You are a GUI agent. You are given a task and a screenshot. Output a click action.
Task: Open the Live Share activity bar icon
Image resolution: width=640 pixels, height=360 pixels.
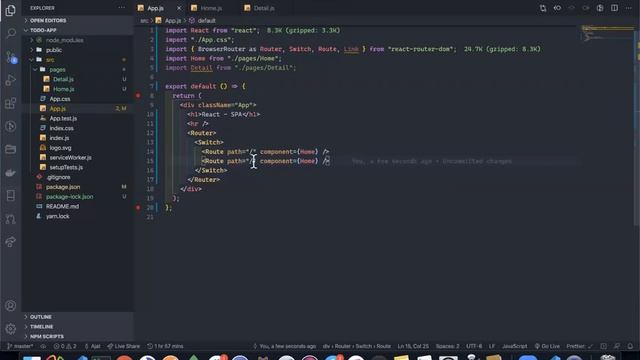11,242
